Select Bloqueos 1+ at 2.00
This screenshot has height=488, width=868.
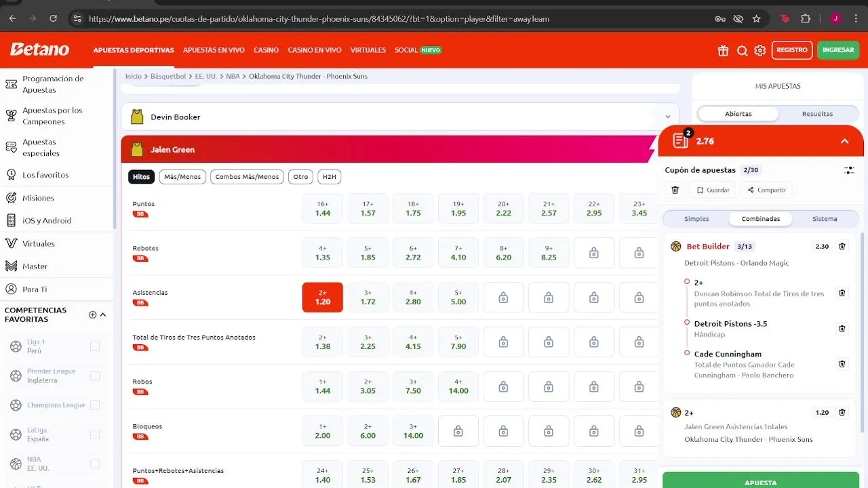[x=323, y=431]
